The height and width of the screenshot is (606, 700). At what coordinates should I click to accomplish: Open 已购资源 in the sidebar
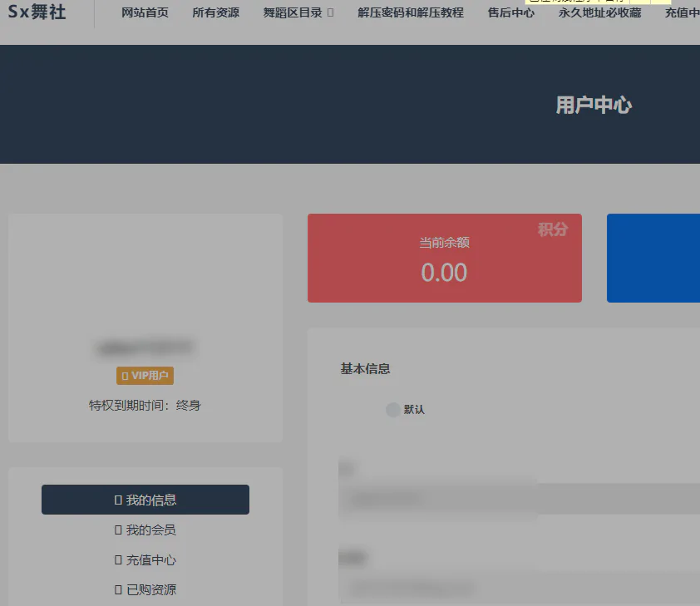(145, 589)
